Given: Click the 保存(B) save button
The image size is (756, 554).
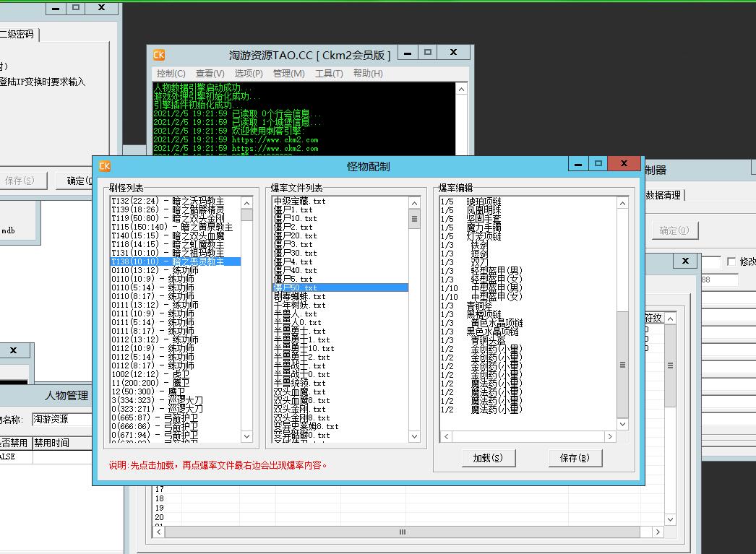Looking at the screenshot, I should point(575,458).
